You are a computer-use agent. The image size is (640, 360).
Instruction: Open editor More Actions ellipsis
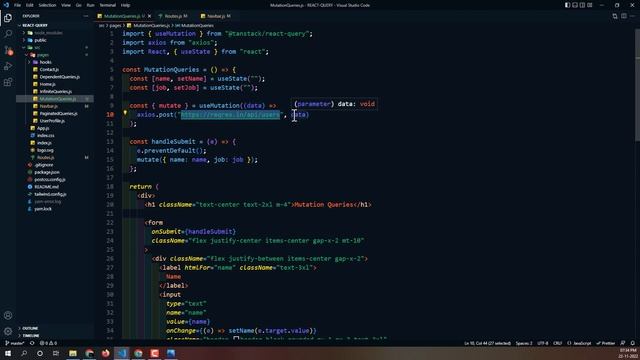pyautogui.click(x=632, y=16)
